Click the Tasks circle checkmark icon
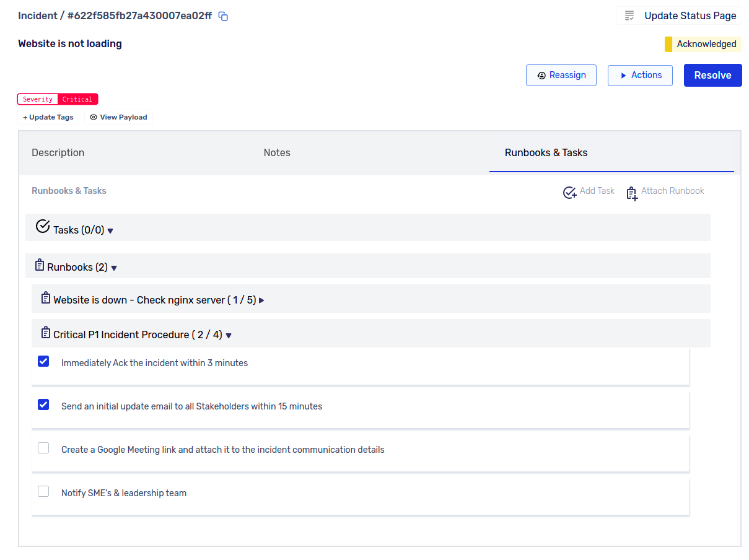 [x=43, y=226]
